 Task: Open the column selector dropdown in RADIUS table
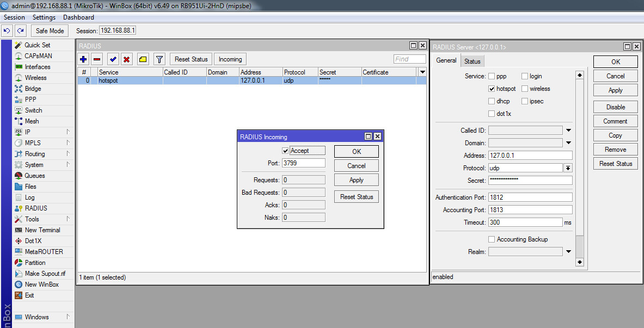pos(422,72)
